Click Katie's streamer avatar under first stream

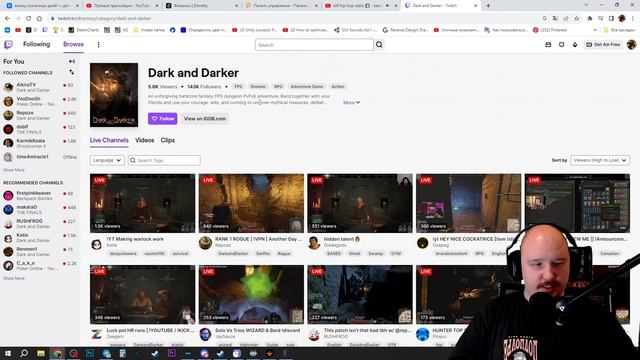[97, 244]
